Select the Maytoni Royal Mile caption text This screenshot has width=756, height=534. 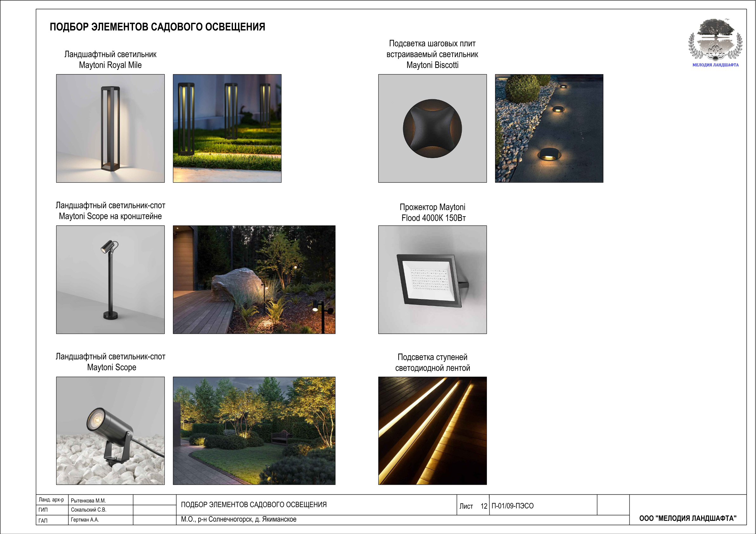[x=110, y=60]
